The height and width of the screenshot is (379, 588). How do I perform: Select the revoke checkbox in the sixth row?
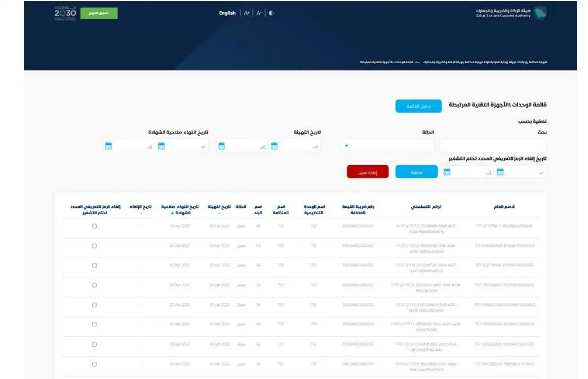[x=94, y=324]
